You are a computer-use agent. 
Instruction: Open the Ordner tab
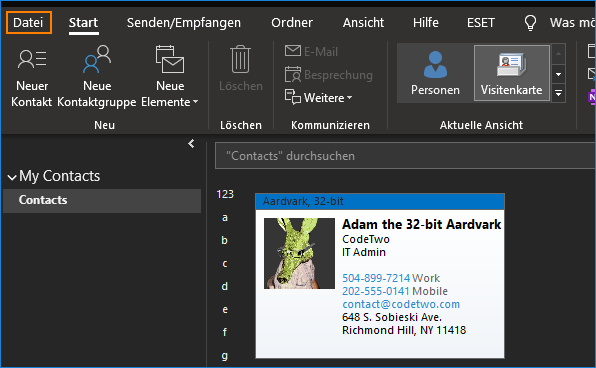tap(292, 23)
